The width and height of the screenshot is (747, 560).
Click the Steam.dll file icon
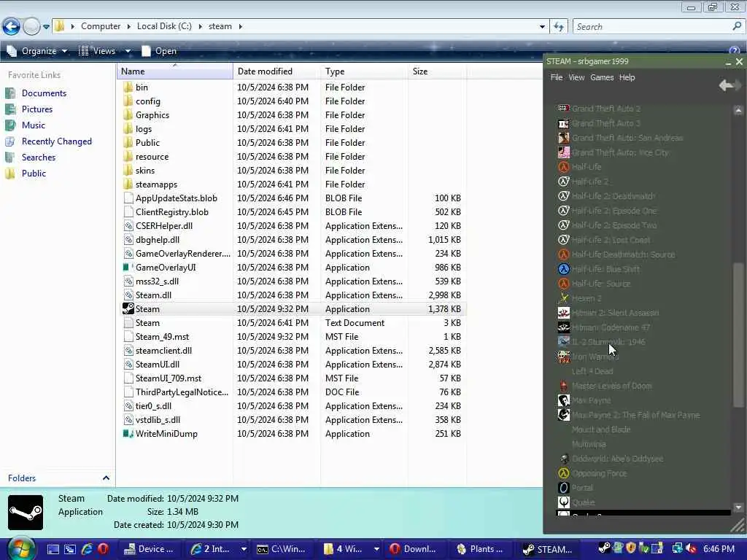pyautogui.click(x=128, y=295)
